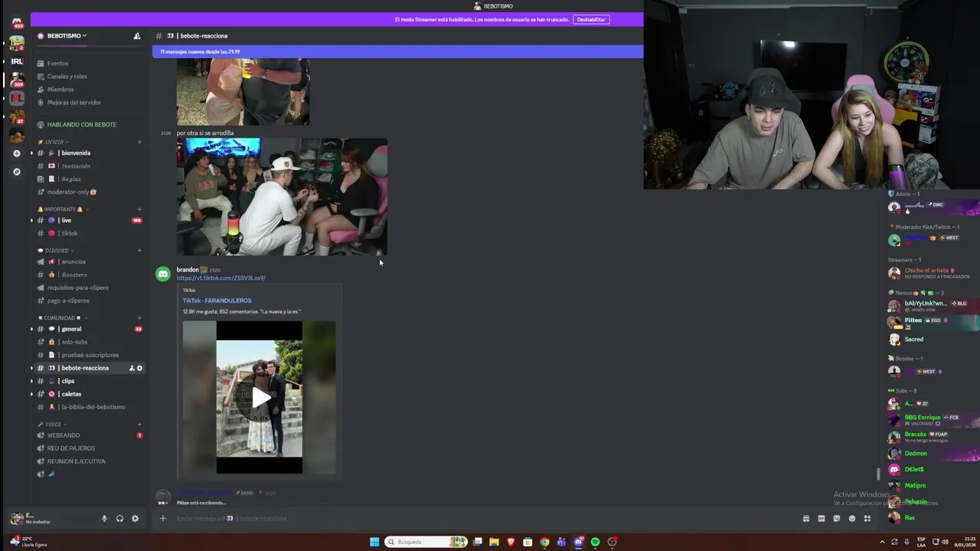The height and width of the screenshot is (551, 980).
Task: Click Deshabilitar streamer mode button
Action: (591, 19)
